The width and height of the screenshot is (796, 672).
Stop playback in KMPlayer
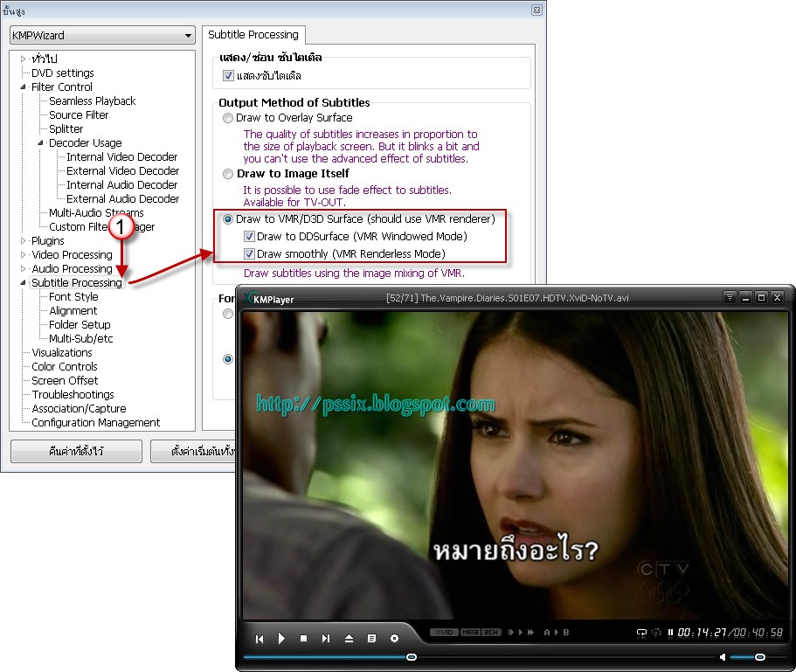click(x=303, y=639)
